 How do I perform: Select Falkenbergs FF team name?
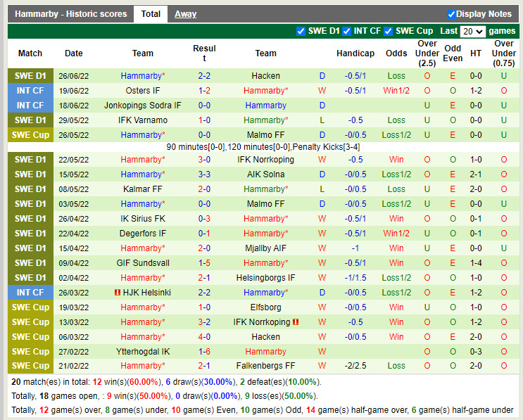[x=265, y=366]
